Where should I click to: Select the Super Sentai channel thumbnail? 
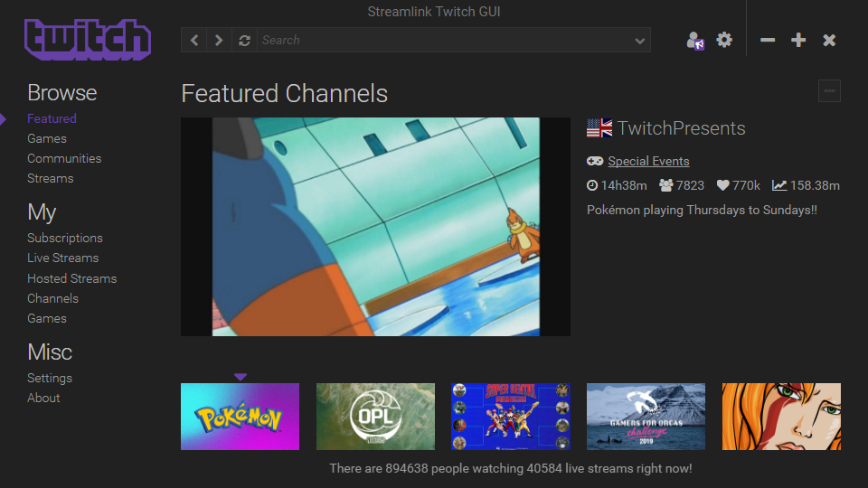pos(510,416)
